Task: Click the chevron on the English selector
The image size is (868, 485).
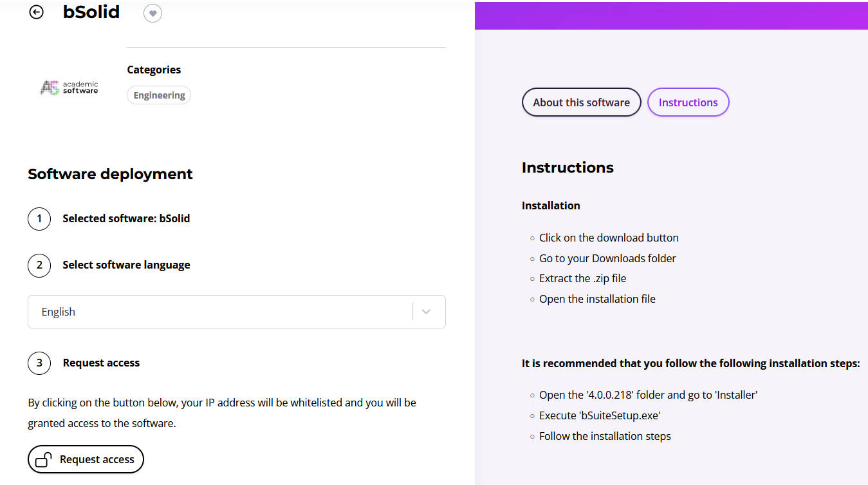Action: coord(426,311)
